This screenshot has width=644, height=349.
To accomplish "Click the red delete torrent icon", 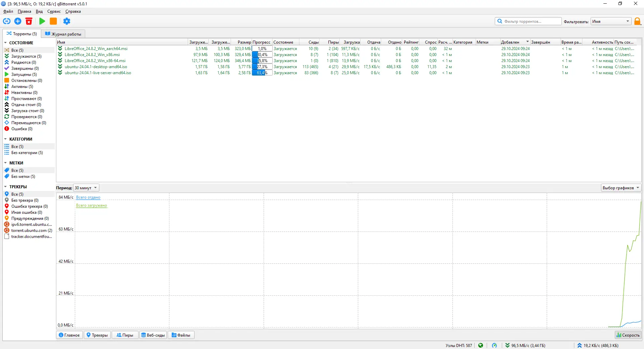I will (29, 21).
